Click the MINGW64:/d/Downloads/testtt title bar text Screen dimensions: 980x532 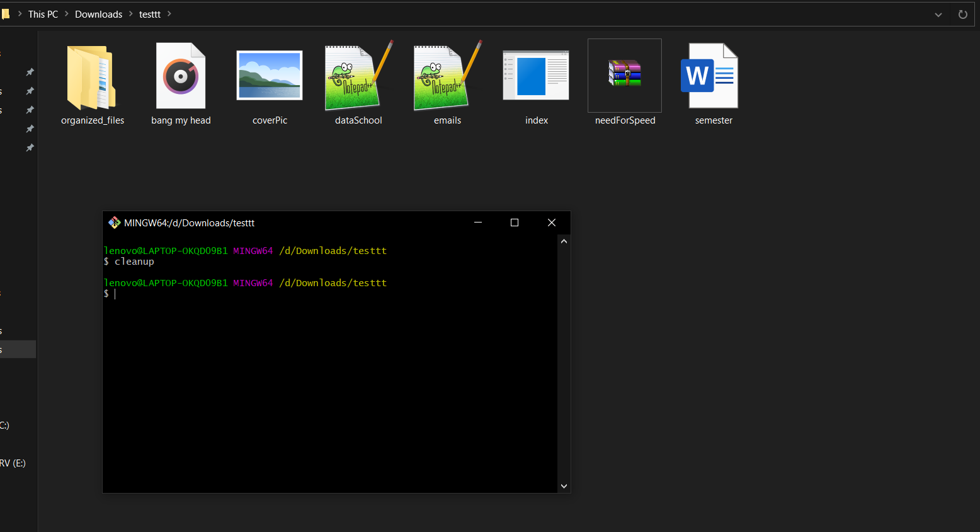pyautogui.click(x=189, y=223)
